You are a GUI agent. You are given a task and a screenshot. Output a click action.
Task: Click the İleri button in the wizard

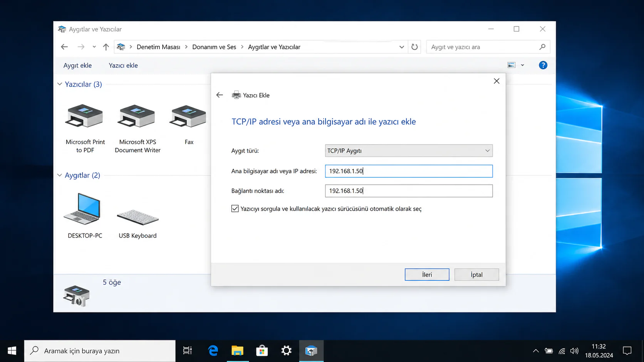click(427, 274)
